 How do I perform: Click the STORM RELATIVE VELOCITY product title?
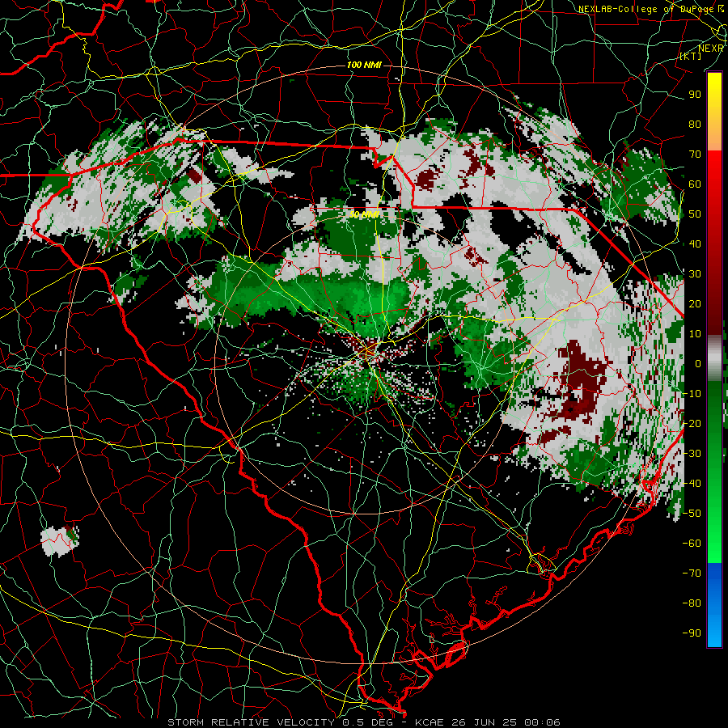[252, 722]
